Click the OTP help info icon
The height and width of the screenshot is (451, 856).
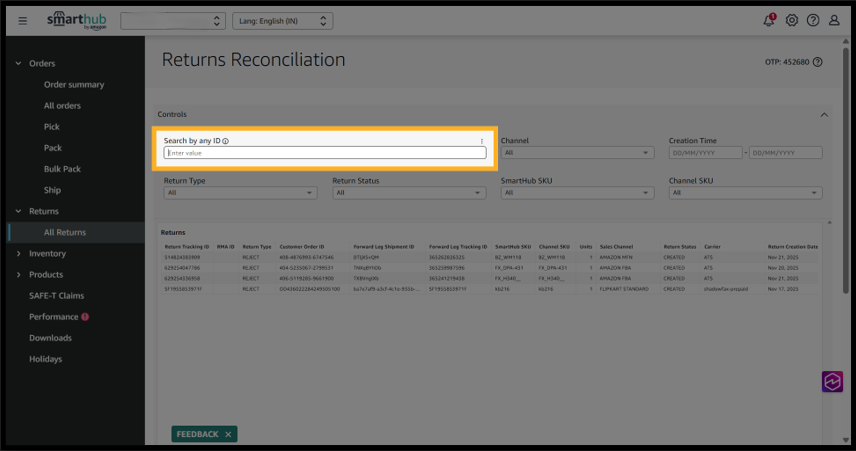coord(818,62)
